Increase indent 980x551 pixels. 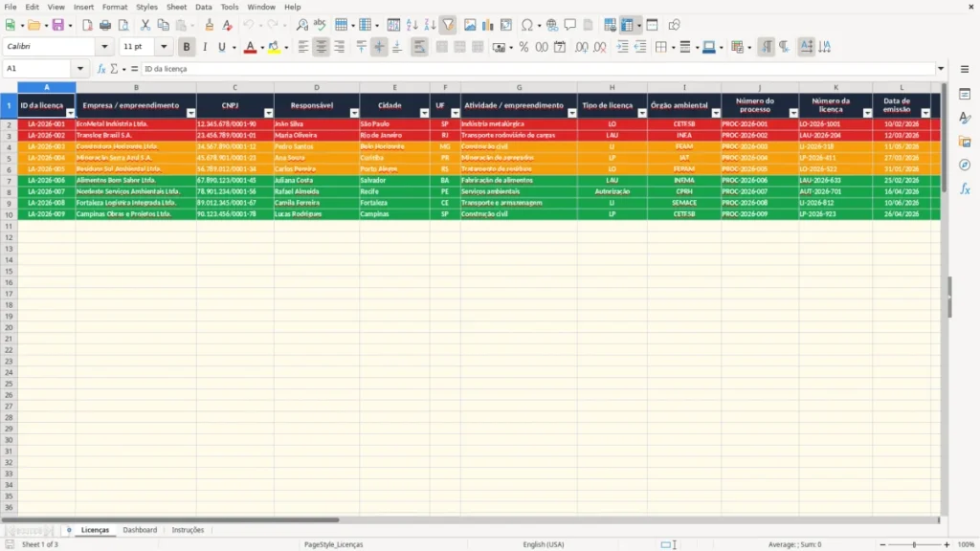point(622,47)
